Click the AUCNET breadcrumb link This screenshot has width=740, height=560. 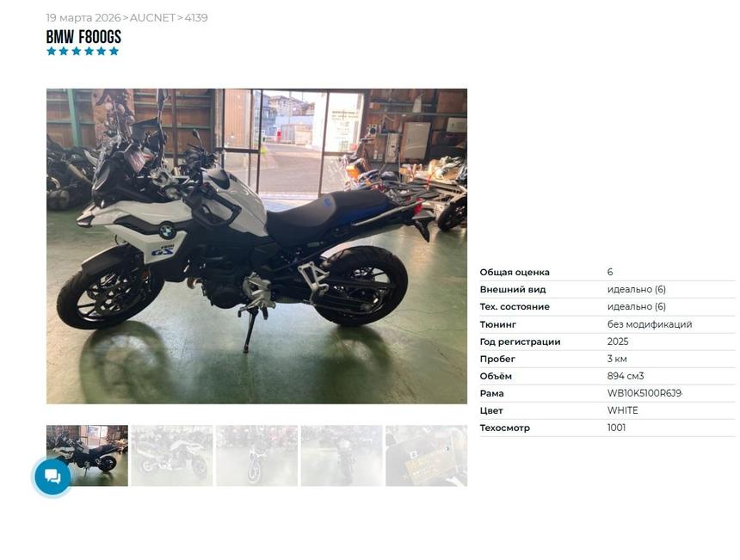(x=152, y=17)
